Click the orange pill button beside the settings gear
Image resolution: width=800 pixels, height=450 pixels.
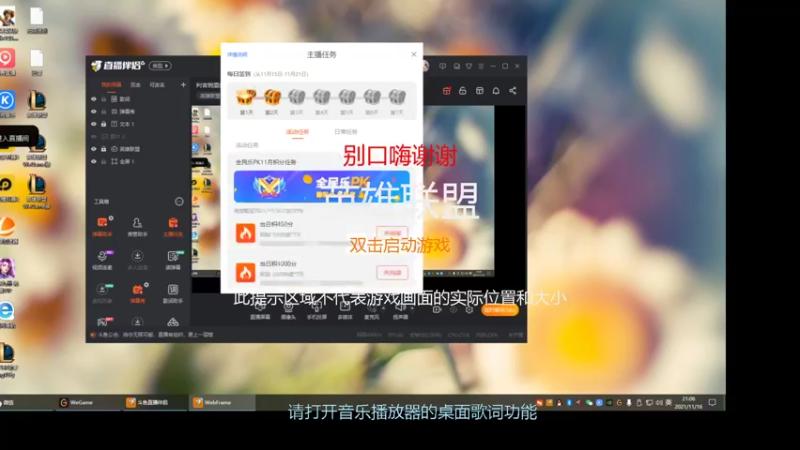[499, 310]
